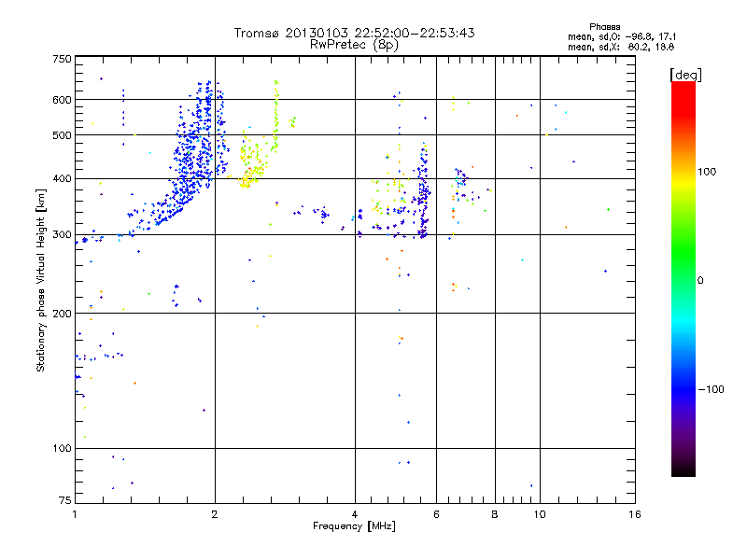The image size is (747, 560).
Task: Click the y-axis tick label '300'
Action: click(62, 234)
